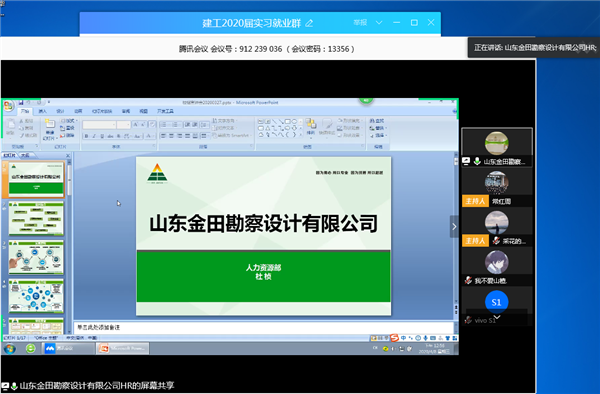
Task: Open the dropdown chevron in the title bar
Action: 379,23
